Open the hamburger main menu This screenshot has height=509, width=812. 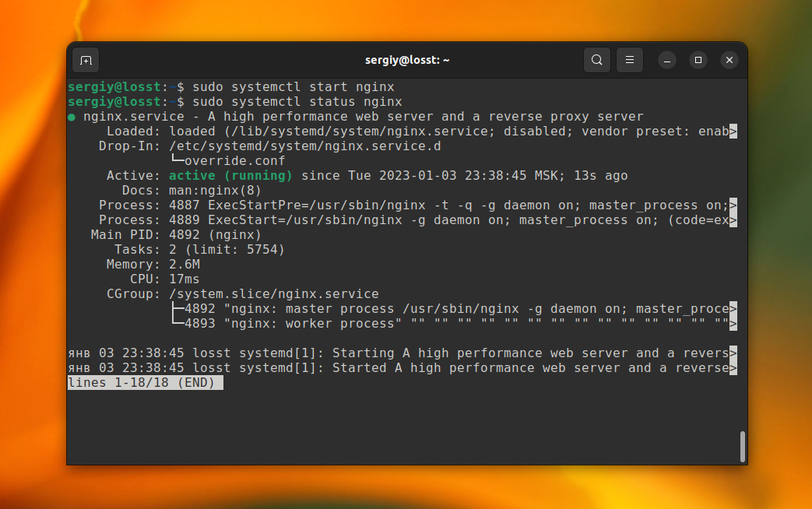tap(629, 60)
